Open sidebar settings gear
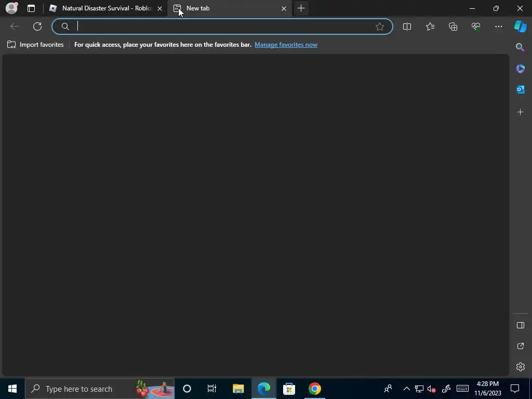Image resolution: width=532 pixels, height=399 pixels. point(520,367)
